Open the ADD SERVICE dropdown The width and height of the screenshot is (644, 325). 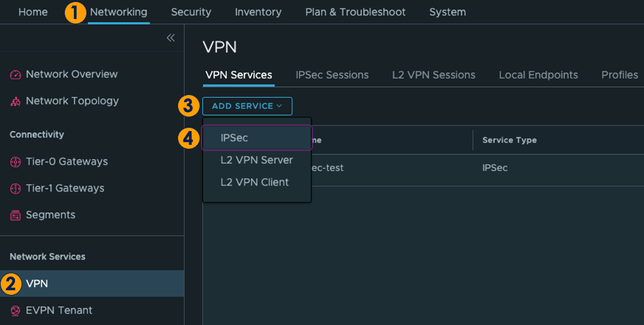(x=247, y=106)
